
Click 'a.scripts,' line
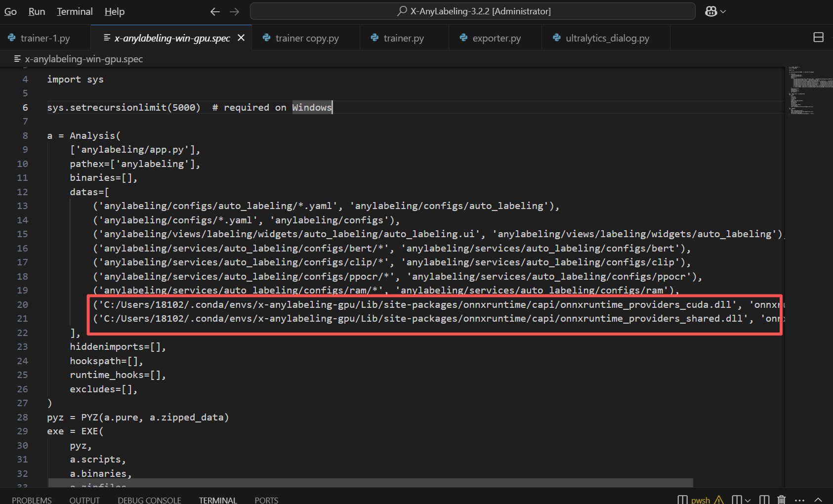coord(98,459)
